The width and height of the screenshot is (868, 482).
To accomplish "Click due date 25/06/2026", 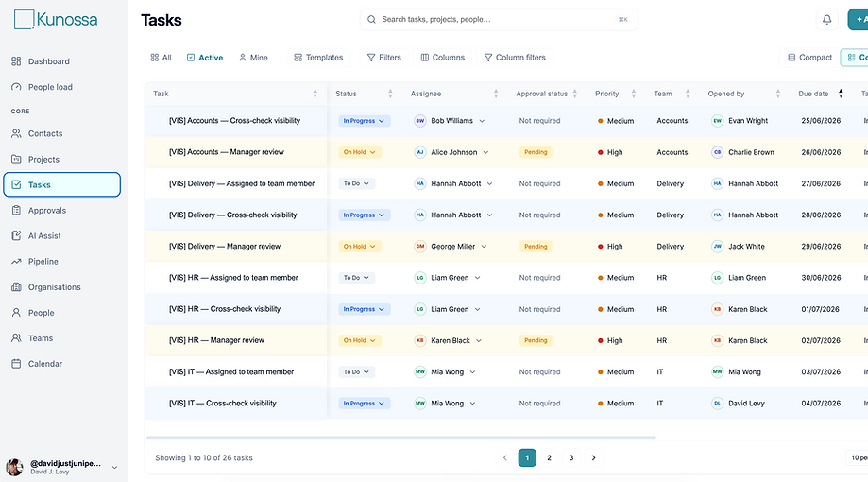I will [821, 121].
